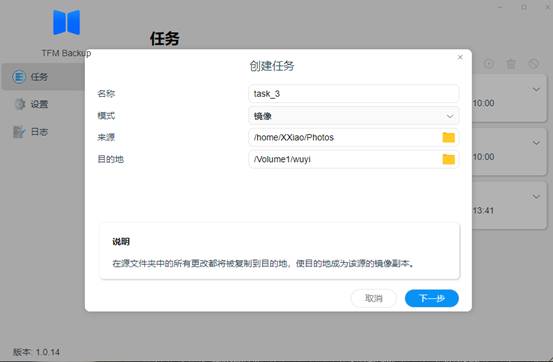Viewport: 553px width, 362px height.
Task: Expand the first task card chevron
Action: pyautogui.click(x=536, y=90)
